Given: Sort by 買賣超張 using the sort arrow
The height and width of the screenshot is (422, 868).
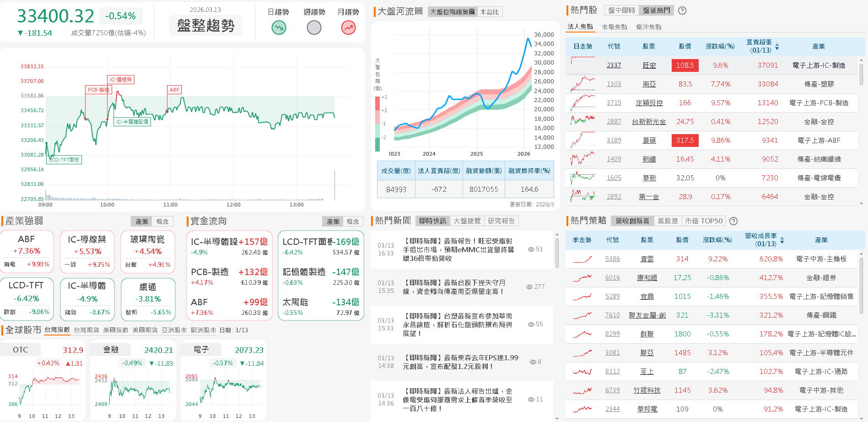Looking at the screenshot, I should point(776,46).
